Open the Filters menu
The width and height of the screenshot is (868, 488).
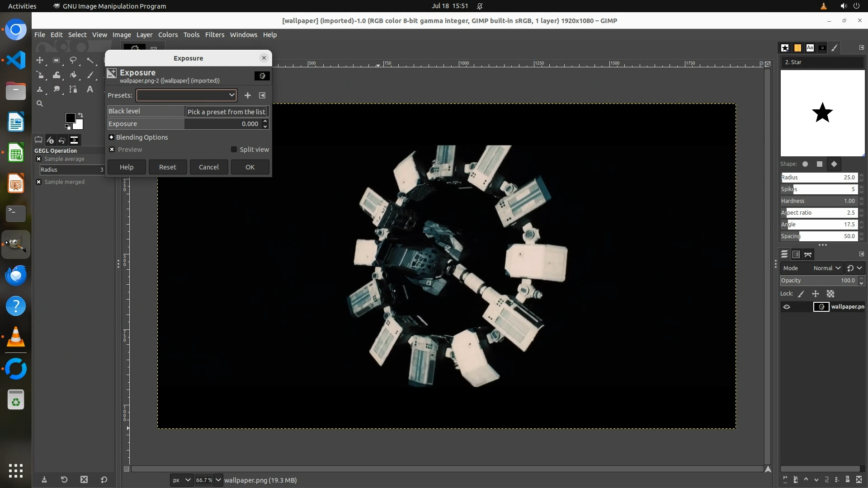click(x=214, y=35)
